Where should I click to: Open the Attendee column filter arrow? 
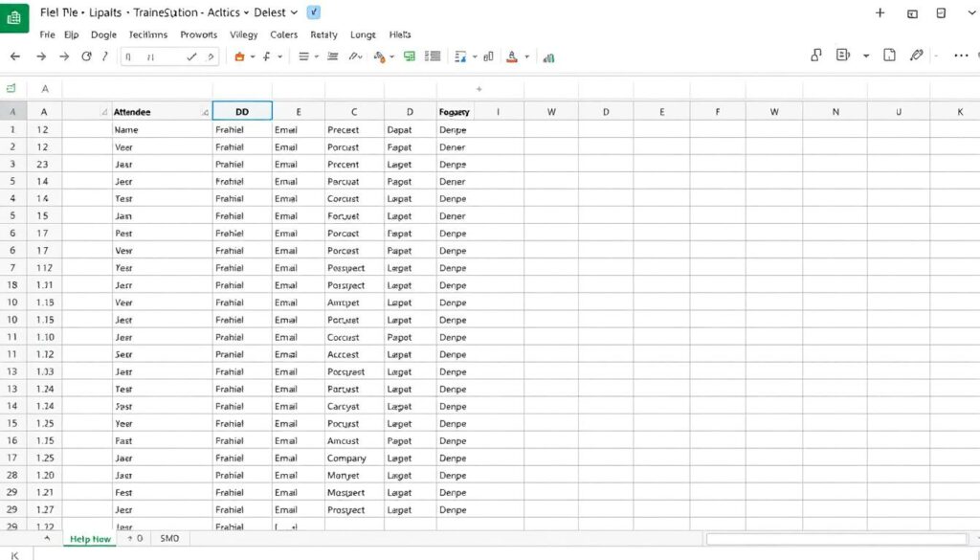point(205,113)
